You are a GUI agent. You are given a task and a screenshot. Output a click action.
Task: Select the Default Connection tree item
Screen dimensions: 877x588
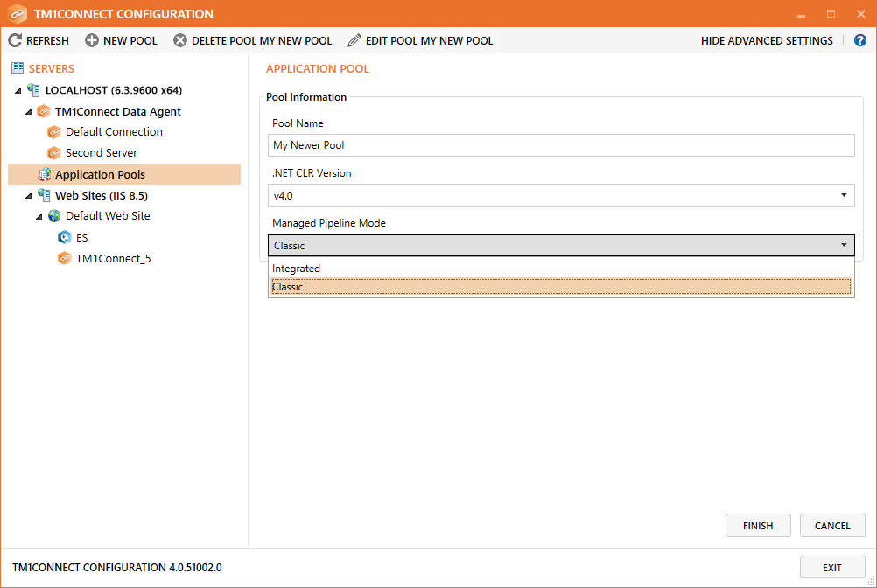pos(114,132)
